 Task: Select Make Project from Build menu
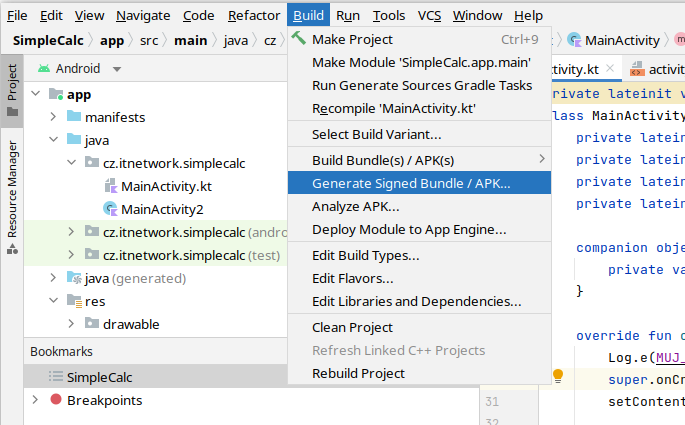tap(419, 39)
